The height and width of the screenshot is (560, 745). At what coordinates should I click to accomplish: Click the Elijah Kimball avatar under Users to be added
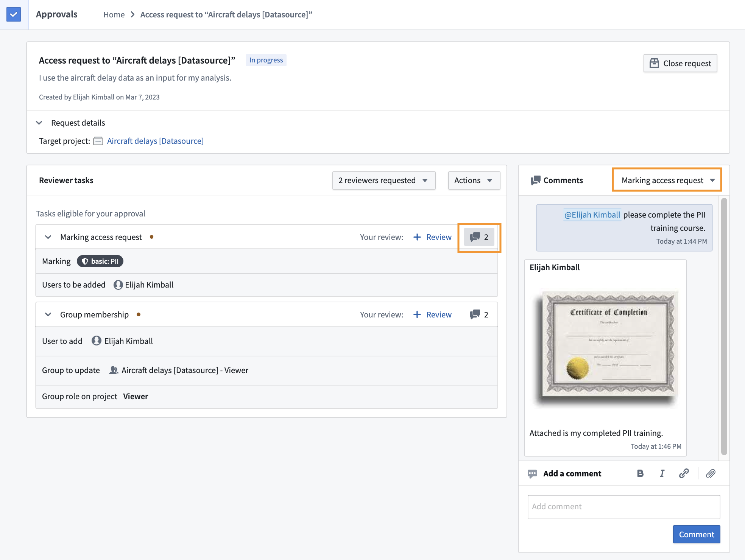tap(118, 285)
